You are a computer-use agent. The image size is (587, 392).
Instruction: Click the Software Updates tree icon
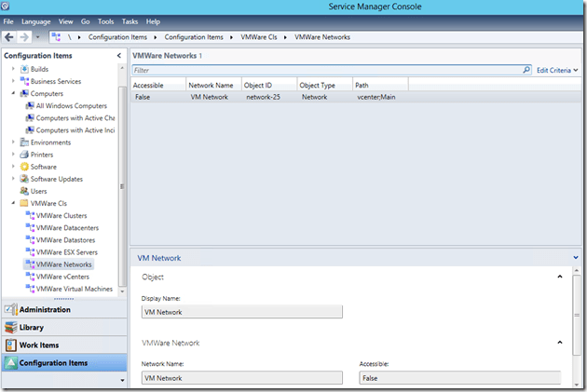point(24,179)
